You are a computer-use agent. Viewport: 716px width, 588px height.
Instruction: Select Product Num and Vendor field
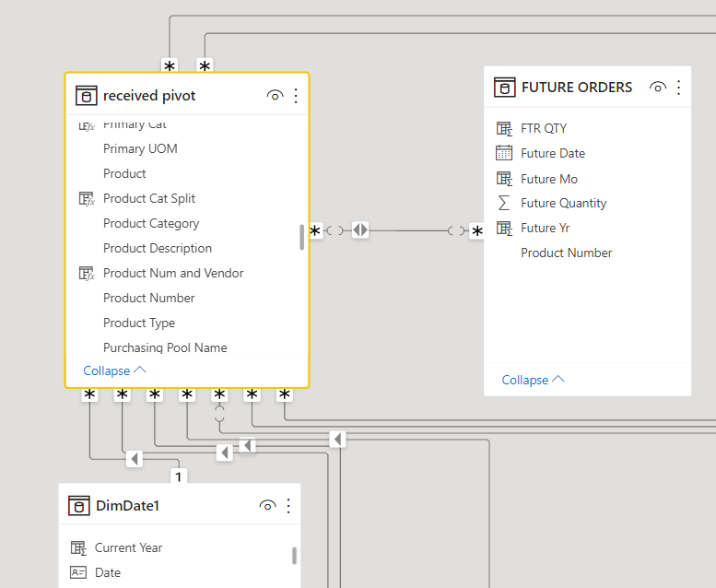point(173,273)
